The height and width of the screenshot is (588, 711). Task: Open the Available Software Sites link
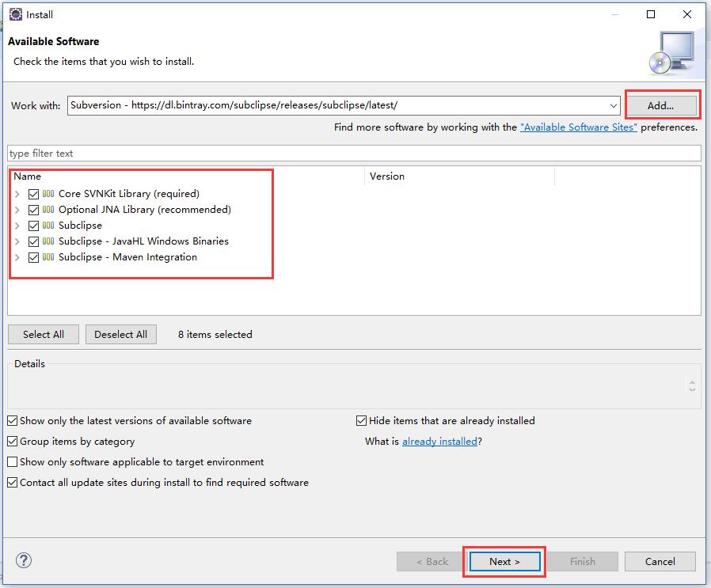(x=578, y=127)
